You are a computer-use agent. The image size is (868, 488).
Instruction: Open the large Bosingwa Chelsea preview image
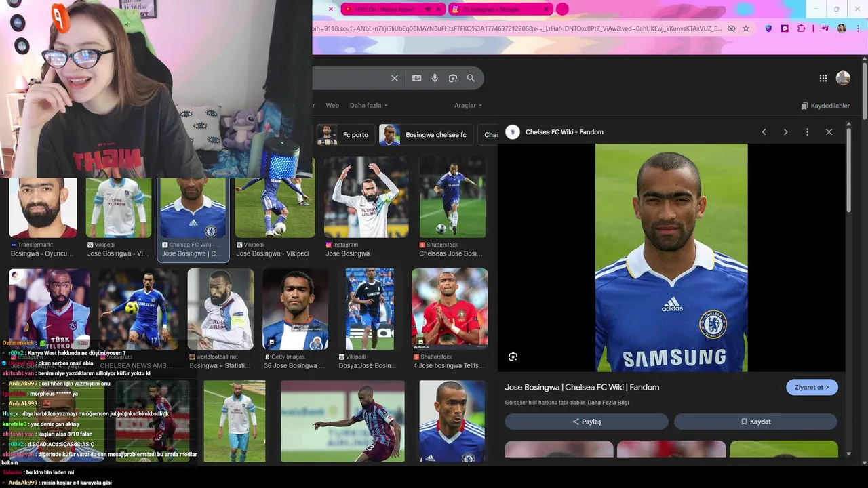tap(671, 258)
